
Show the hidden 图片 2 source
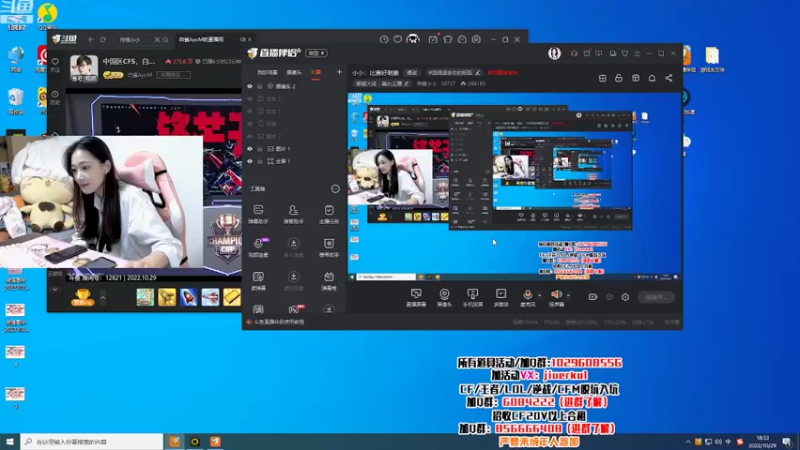click(250, 136)
